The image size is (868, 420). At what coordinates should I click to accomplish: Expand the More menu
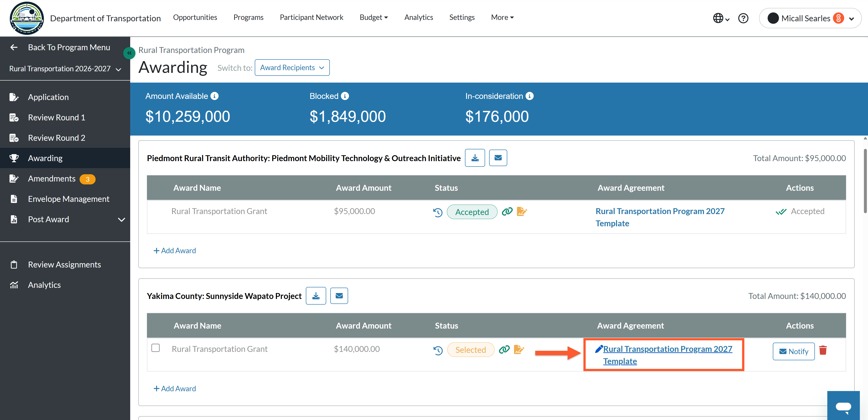[502, 17]
